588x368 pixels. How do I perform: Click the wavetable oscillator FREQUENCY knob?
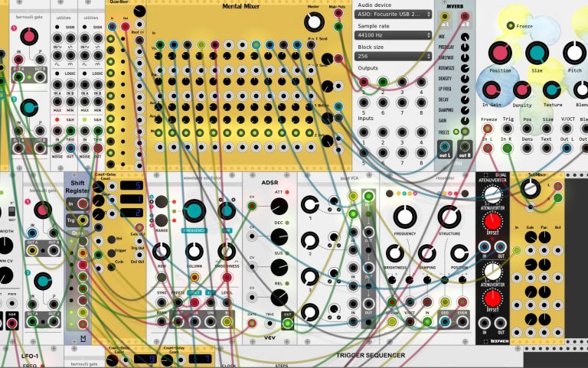pos(194,211)
